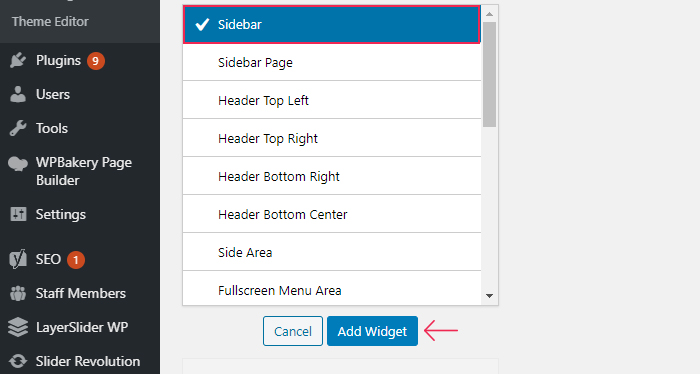700x374 pixels.
Task: Click the Settings sliders icon
Action: coord(18,214)
